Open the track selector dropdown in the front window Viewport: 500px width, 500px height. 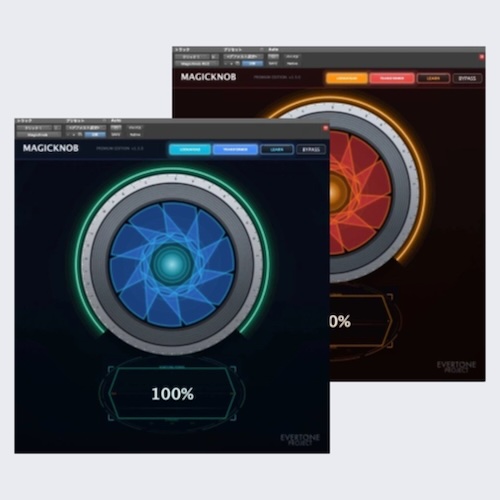pyautogui.click(x=34, y=128)
